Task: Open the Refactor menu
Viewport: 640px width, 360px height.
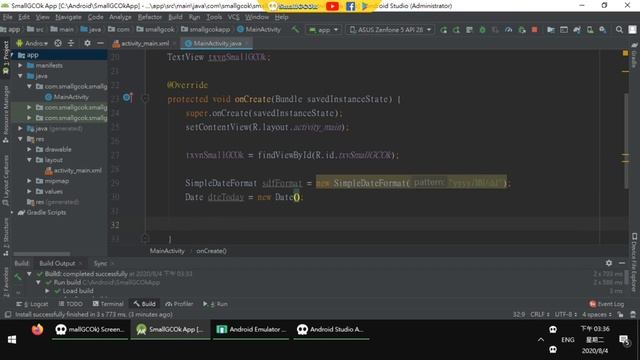Action: (x=149, y=17)
